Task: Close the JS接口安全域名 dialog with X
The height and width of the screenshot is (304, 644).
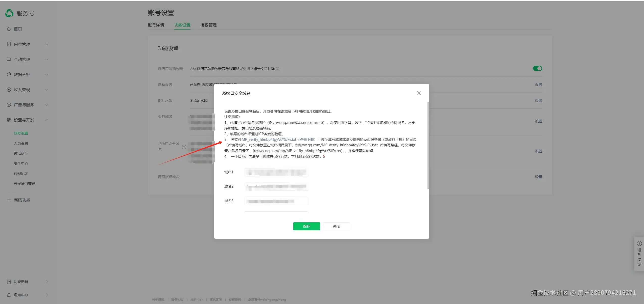Action: point(419,93)
